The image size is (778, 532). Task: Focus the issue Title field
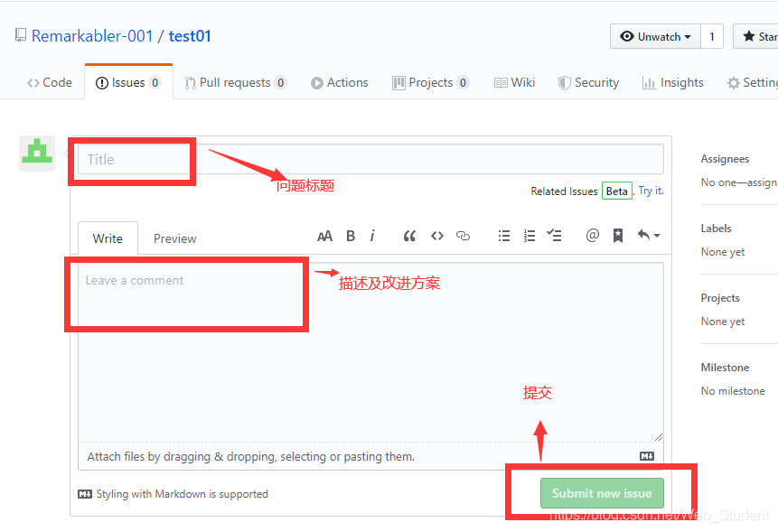370,159
